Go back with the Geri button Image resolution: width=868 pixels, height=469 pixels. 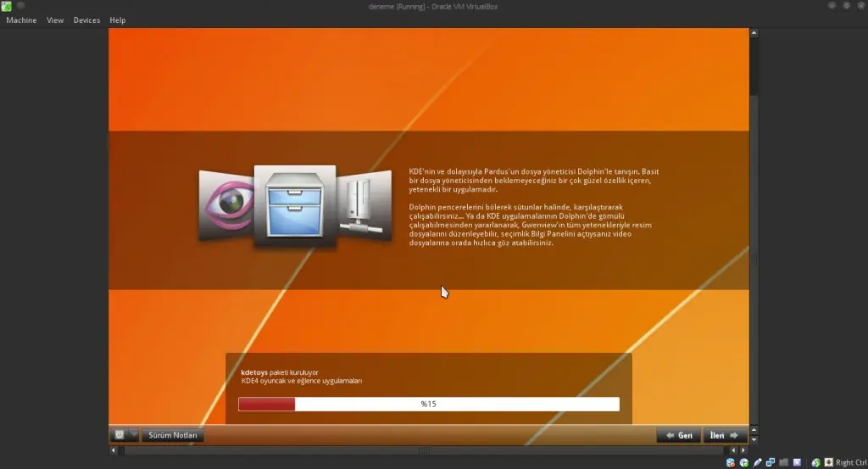tap(679, 435)
